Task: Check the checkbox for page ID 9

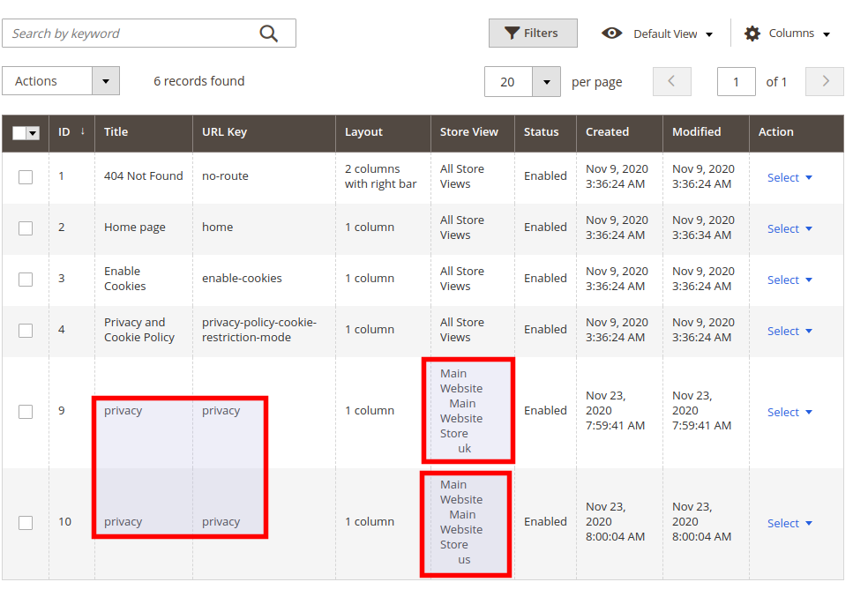Action: pyautogui.click(x=26, y=411)
